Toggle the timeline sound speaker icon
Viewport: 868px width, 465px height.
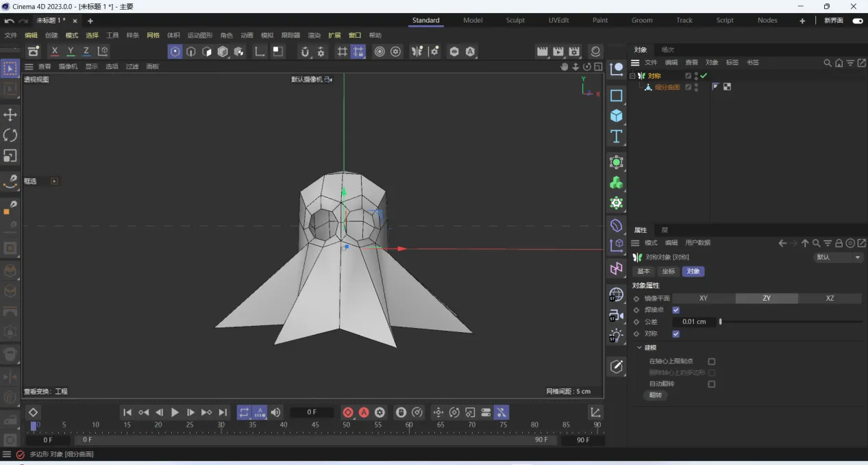click(275, 412)
